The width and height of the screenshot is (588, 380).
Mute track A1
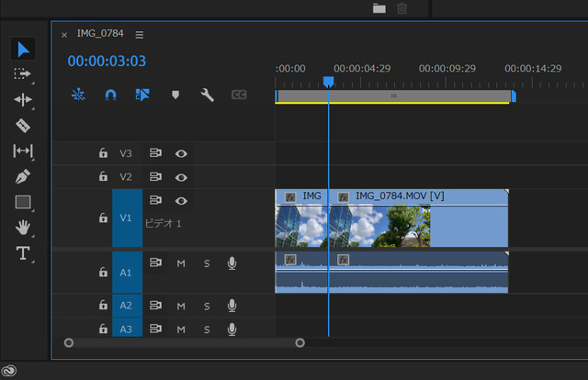pos(181,263)
